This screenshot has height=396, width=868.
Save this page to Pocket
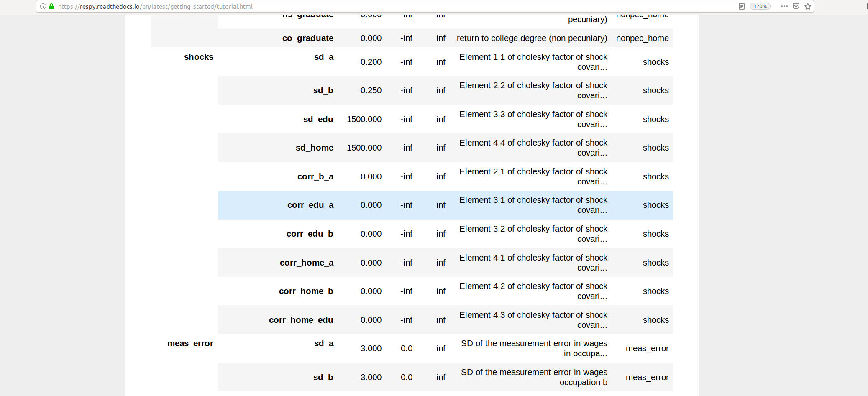pyautogui.click(x=796, y=6)
